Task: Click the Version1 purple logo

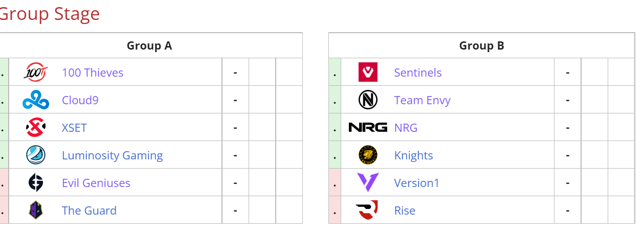Action: click(x=368, y=183)
